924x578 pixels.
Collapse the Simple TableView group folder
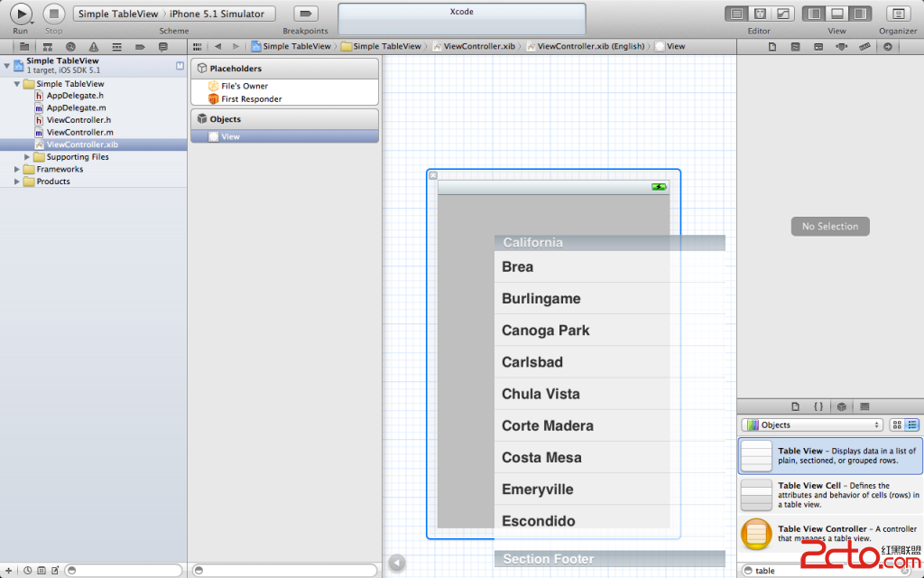(17, 84)
